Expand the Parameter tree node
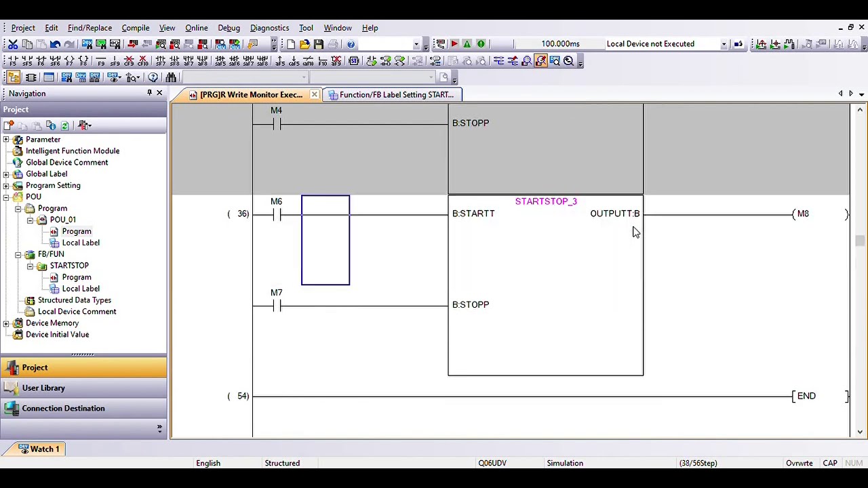This screenshot has height=488, width=868. (x=6, y=140)
